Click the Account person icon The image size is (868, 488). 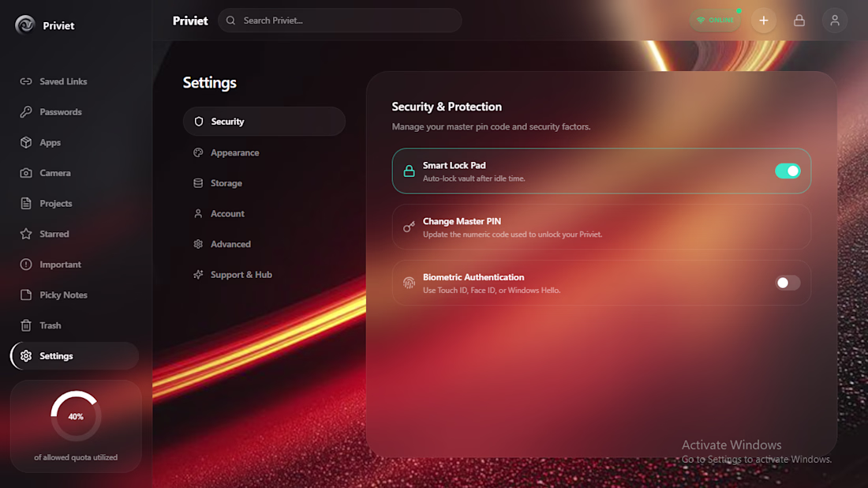coord(198,213)
